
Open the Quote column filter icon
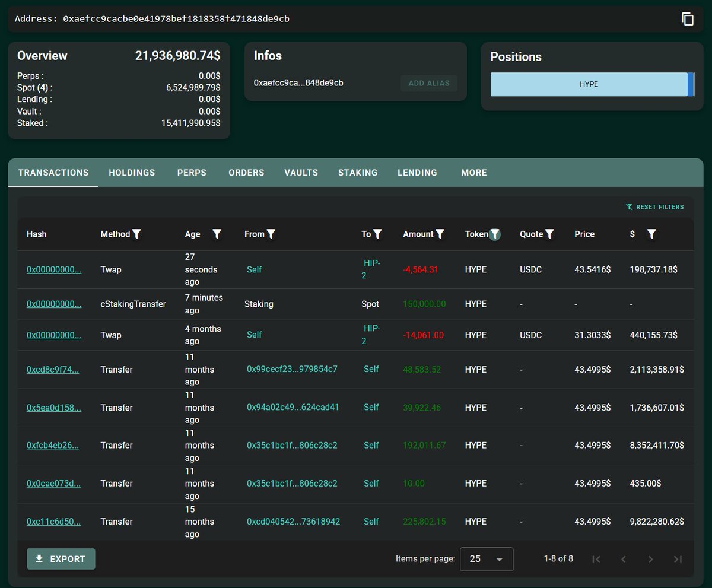pos(550,234)
